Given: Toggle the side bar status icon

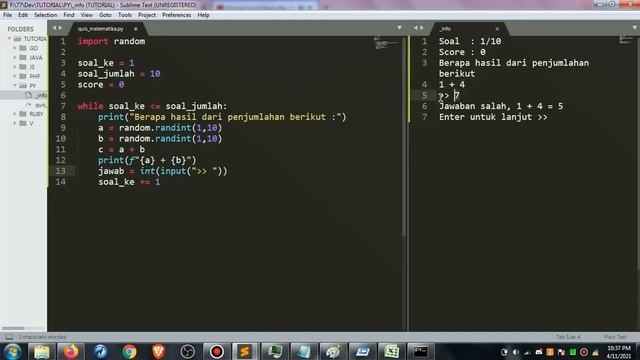Looking at the screenshot, I should [9, 337].
